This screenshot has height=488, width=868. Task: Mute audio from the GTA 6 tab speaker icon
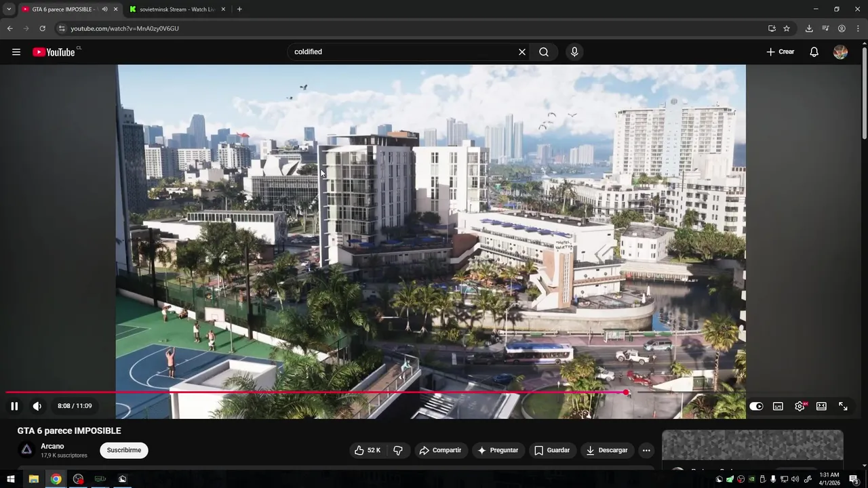tap(104, 9)
